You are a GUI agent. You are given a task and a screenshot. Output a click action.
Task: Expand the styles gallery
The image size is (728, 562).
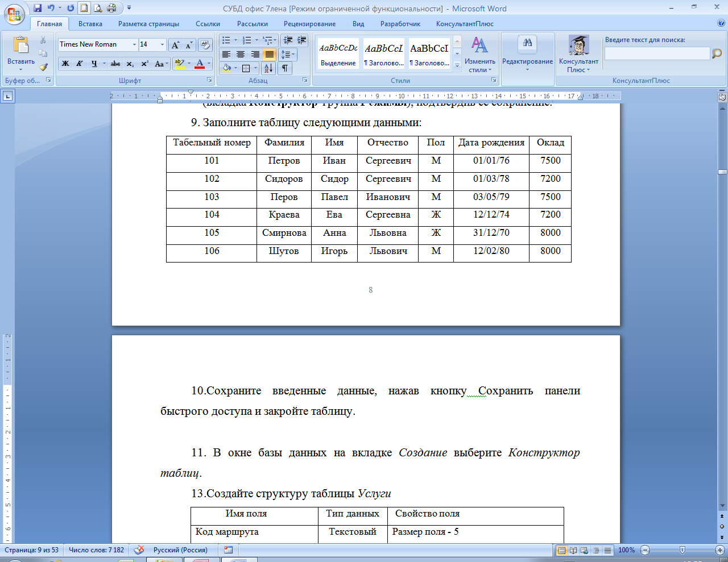click(x=457, y=65)
